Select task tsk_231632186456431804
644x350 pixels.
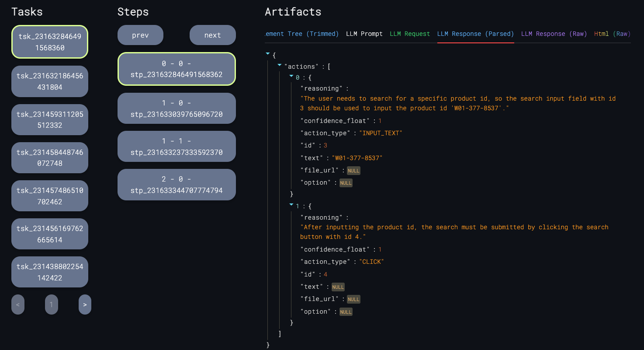(50, 81)
